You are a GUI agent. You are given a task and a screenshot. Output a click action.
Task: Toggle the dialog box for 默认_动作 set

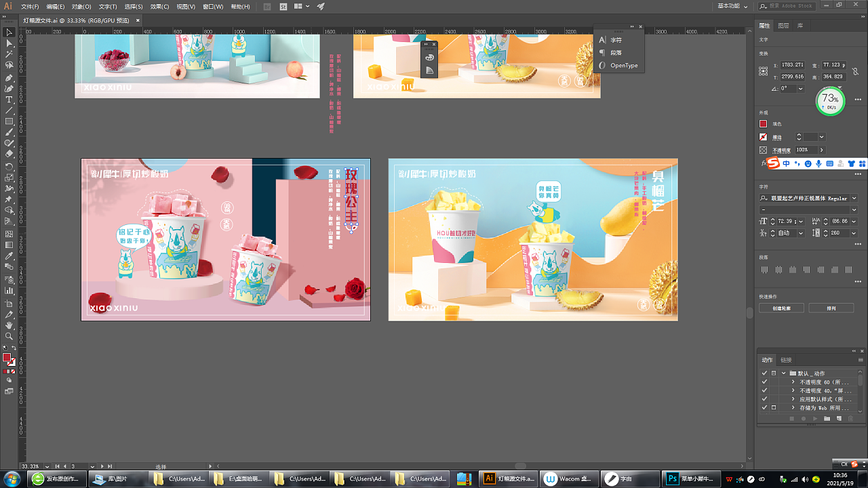tap(774, 373)
